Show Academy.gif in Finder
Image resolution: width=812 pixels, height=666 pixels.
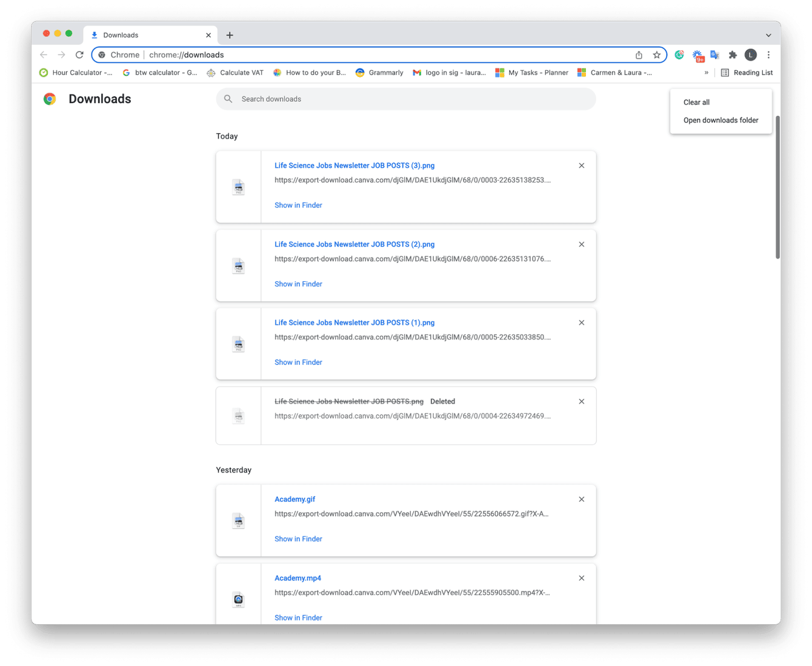coord(298,538)
